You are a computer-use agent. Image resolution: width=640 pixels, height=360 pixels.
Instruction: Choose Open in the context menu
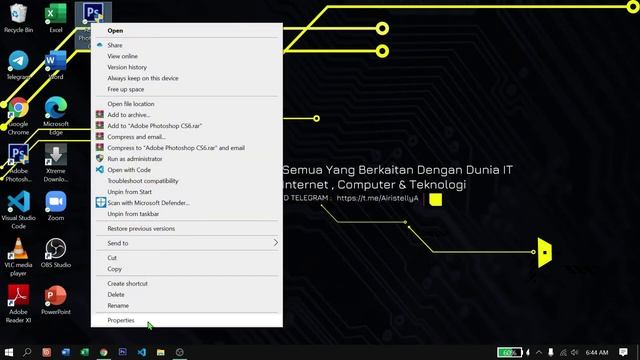[x=187, y=31]
